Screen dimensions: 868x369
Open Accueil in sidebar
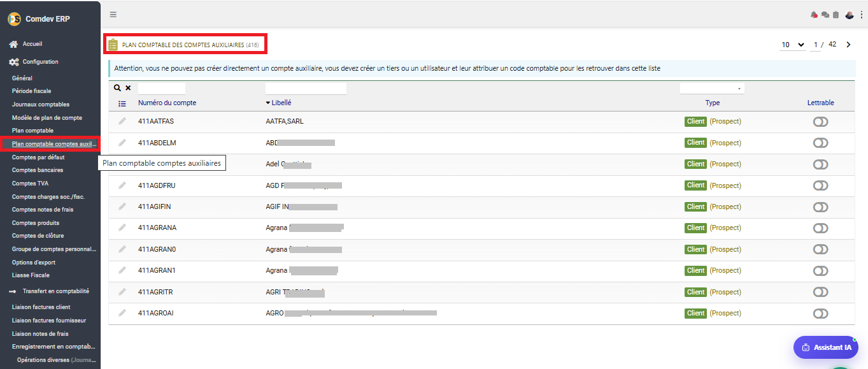[32, 44]
